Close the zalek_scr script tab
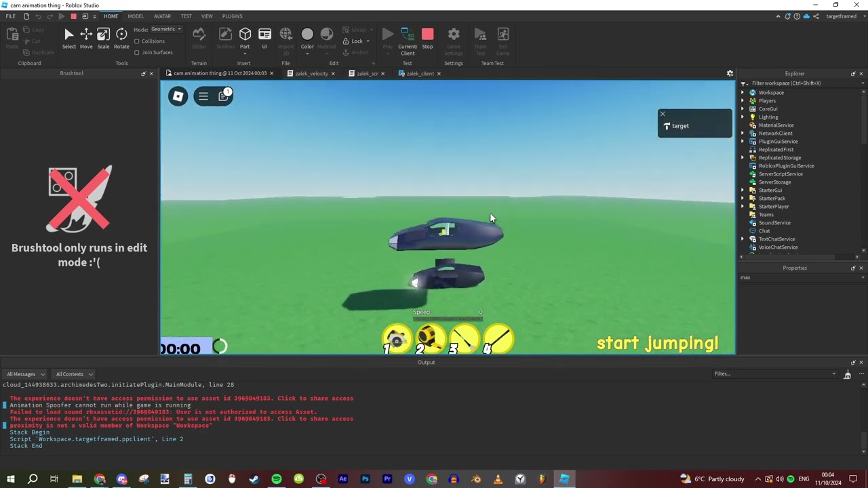Image resolution: width=868 pixels, height=488 pixels. click(x=382, y=73)
